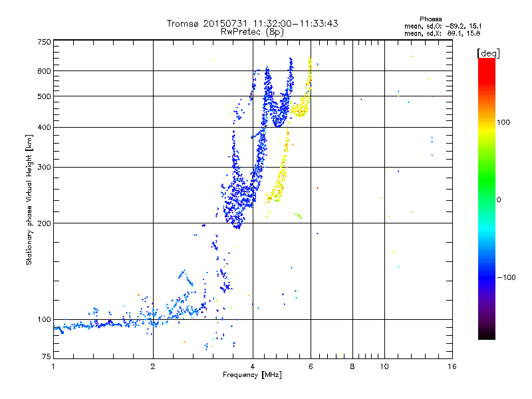The height and width of the screenshot is (399, 532).
Task: Click the x-axis tick label "4"
Action: pos(253,366)
